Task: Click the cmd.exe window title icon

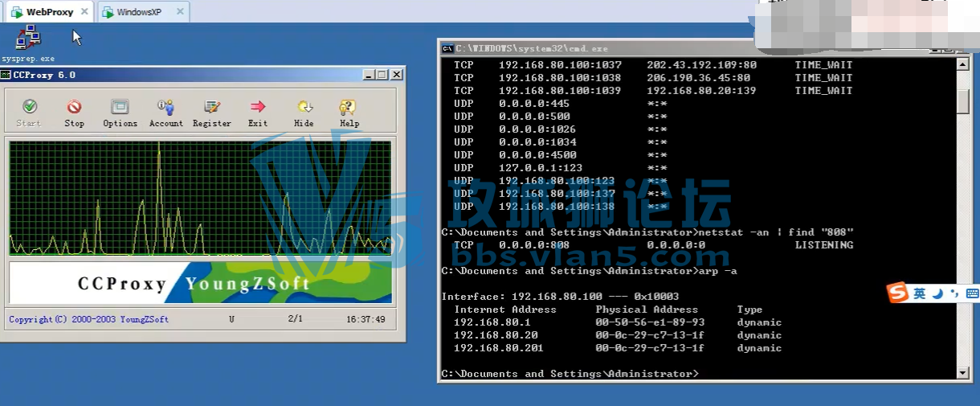Action: coord(447,48)
